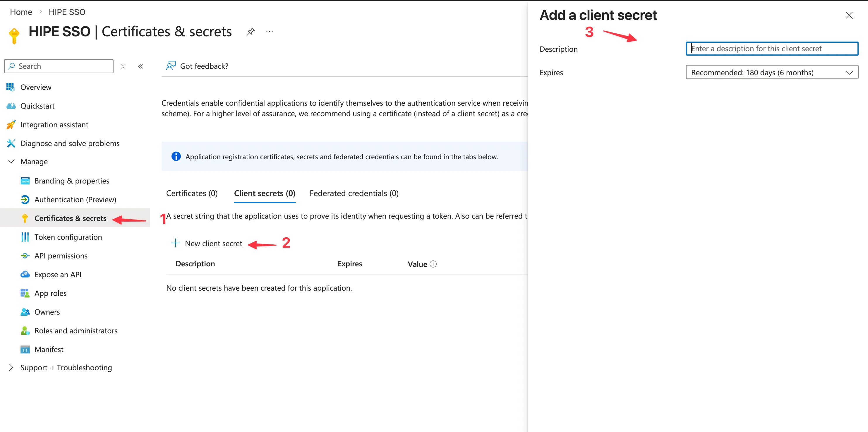Viewport: 868px width, 432px height.
Task: Click the client secret description field
Action: 771,48
